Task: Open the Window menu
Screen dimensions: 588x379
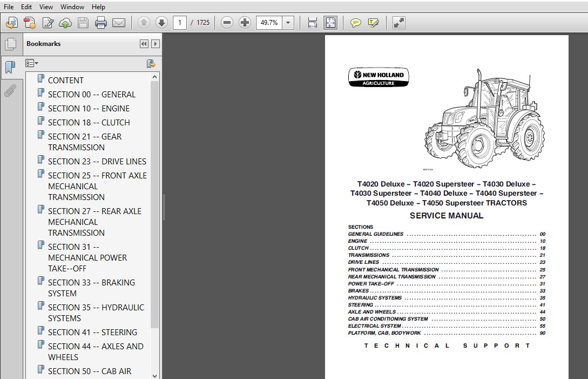Action: [x=72, y=7]
